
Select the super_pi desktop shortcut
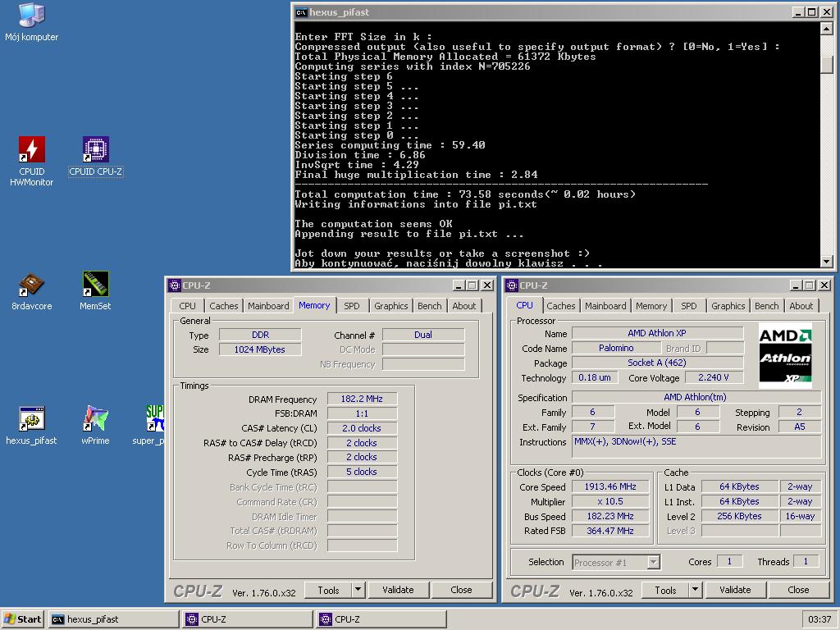pos(149,426)
